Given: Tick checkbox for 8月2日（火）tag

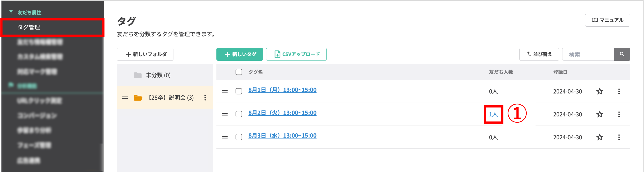Looking at the screenshot, I should [238, 114].
